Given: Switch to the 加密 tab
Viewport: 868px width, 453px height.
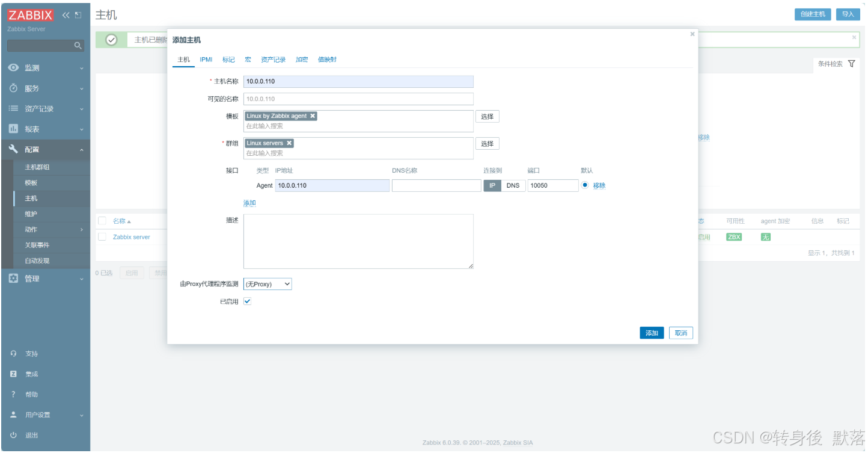Looking at the screenshot, I should (x=302, y=60).
